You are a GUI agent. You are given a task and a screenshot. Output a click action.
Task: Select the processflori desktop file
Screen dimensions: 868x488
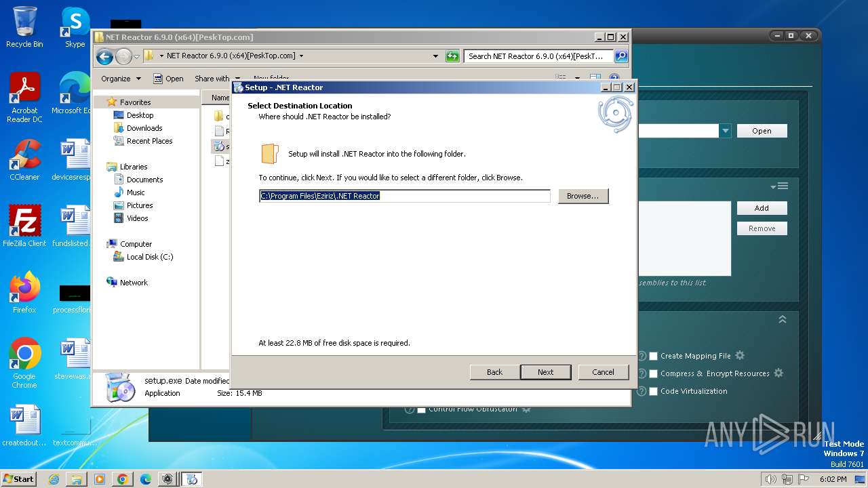click(71, 298)
